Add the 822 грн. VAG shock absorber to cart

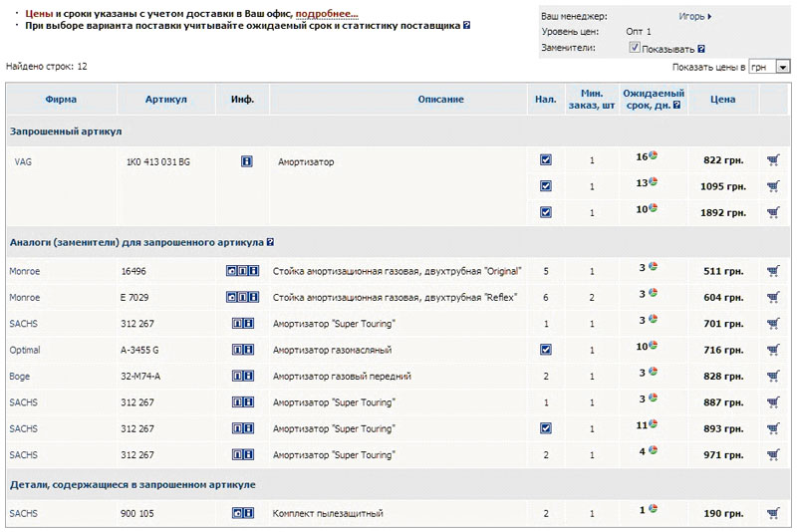pos(773,159)
